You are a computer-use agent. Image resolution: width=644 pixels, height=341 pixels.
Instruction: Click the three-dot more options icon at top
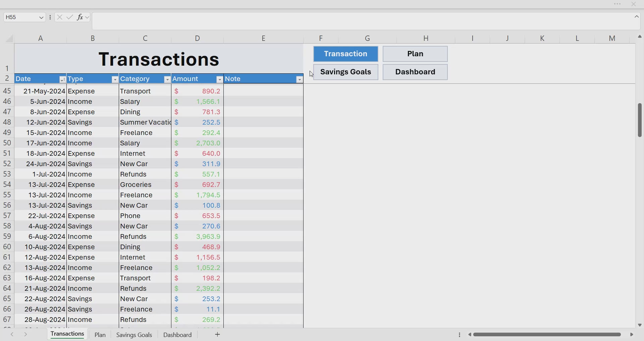(x=618, y=4)
